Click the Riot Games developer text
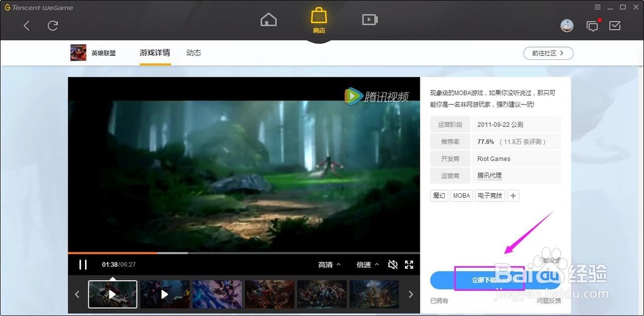 (494, 159)
